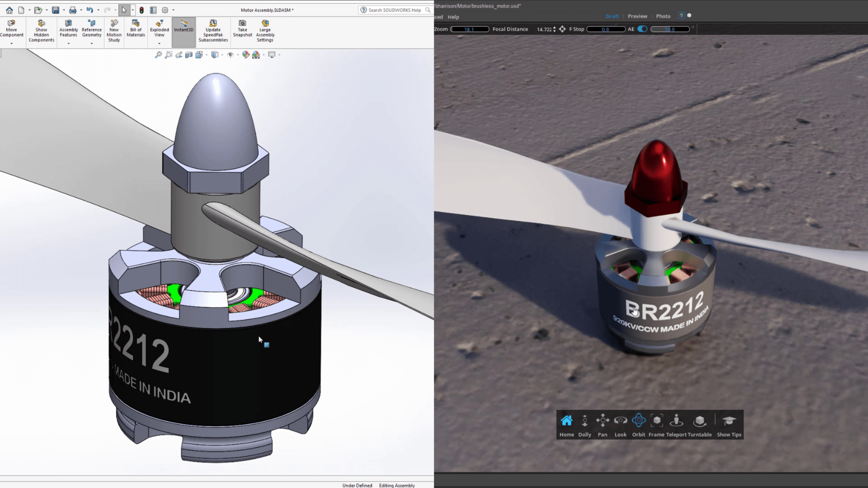Screen dimensions: 868x488
Task: Click Show Tips in the navigation bar
Action: [729, 421]
